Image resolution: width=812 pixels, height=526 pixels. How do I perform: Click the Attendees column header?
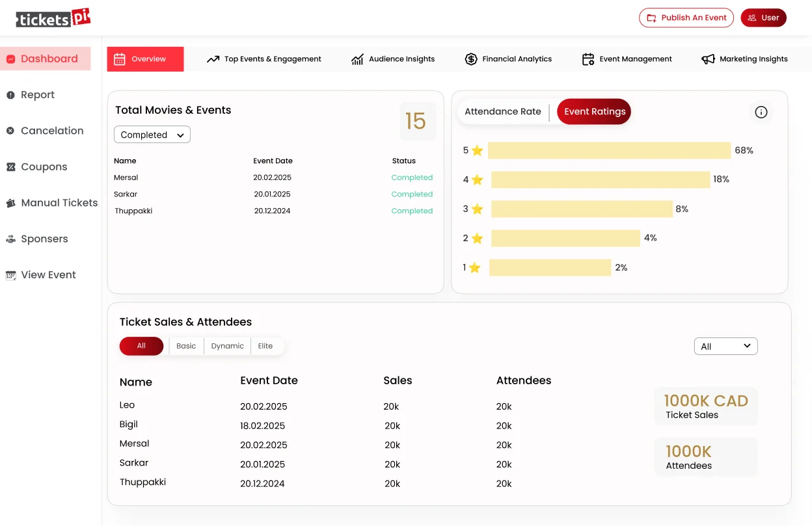[524, 381]
